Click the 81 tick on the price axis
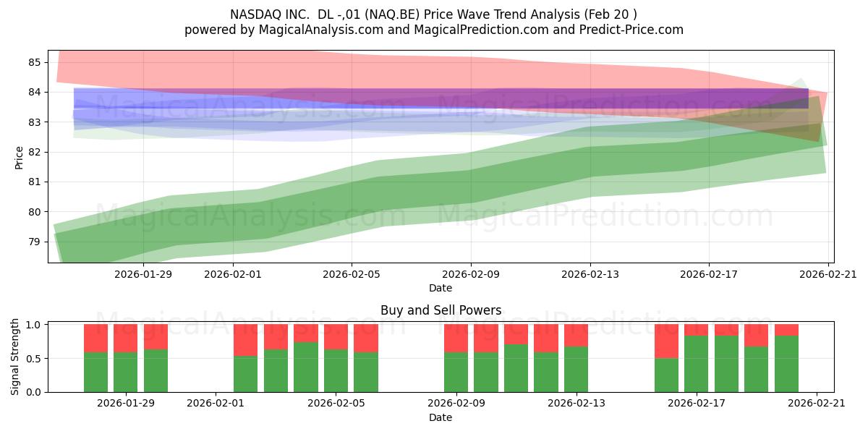Viewport: 868px width, 434px height. point(35,182)
